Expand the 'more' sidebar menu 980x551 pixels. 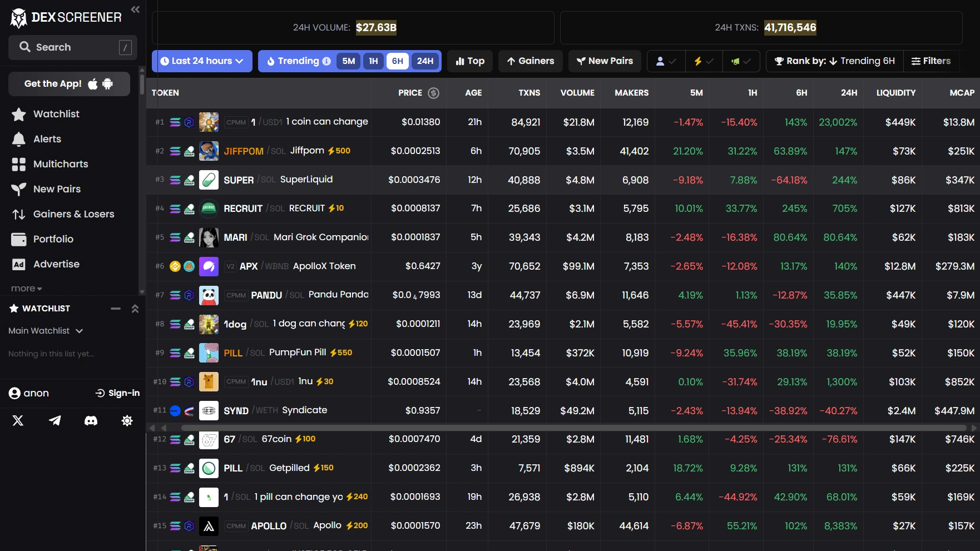pos(26,288)
